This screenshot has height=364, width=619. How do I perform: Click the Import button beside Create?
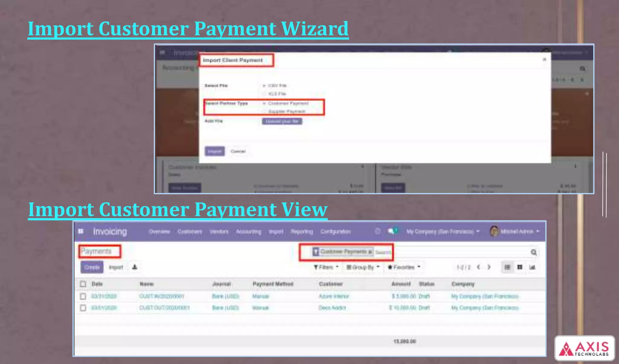pos(116,267)
